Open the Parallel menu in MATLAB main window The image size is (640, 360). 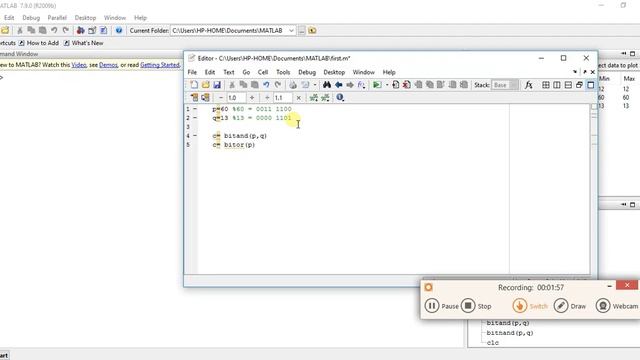[57, 18]
